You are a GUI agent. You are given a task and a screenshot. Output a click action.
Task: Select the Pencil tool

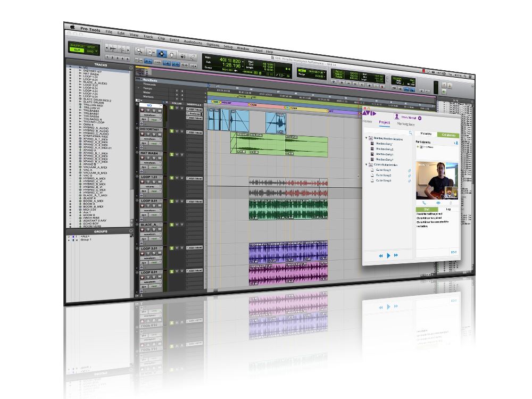(193, 57)
